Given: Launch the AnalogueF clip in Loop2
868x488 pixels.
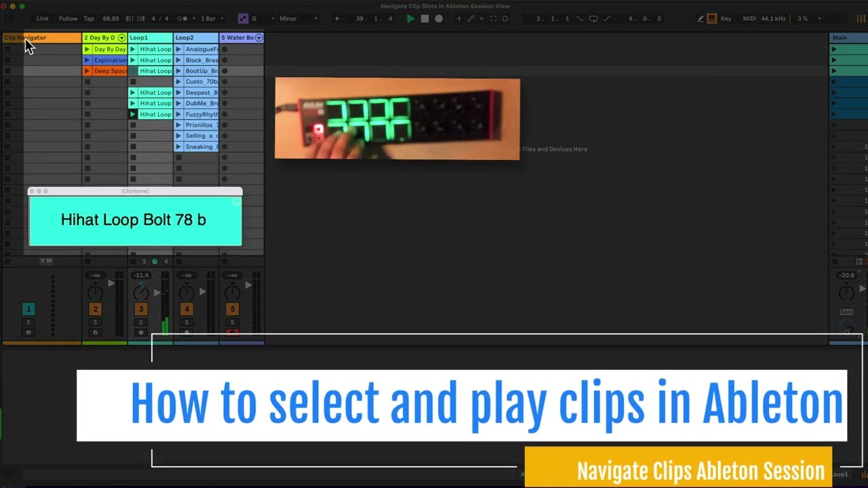Looking at the screenshot, I should [x=178, y=49].
